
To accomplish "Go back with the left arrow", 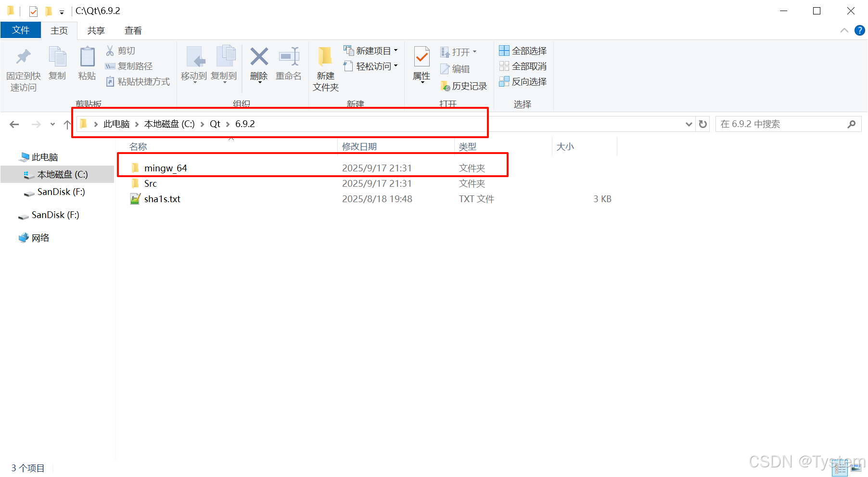I will tap(14, 124).
